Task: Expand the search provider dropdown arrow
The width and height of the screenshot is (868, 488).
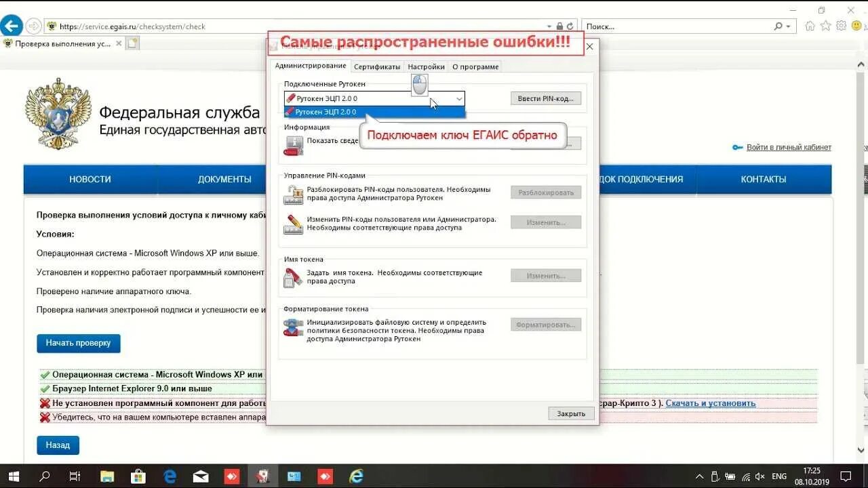Action: pos(788,26)
